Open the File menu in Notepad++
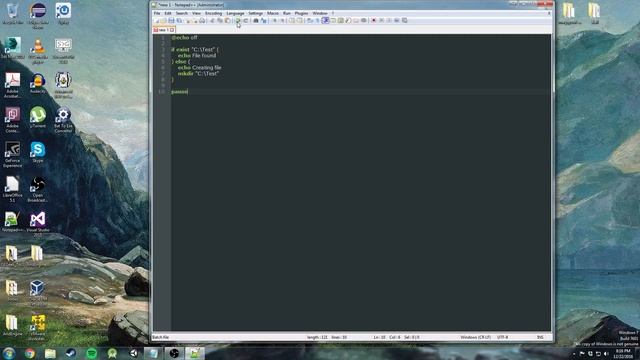Image resolution: width=640 pixels, height=360 pixels. point(157,13)
